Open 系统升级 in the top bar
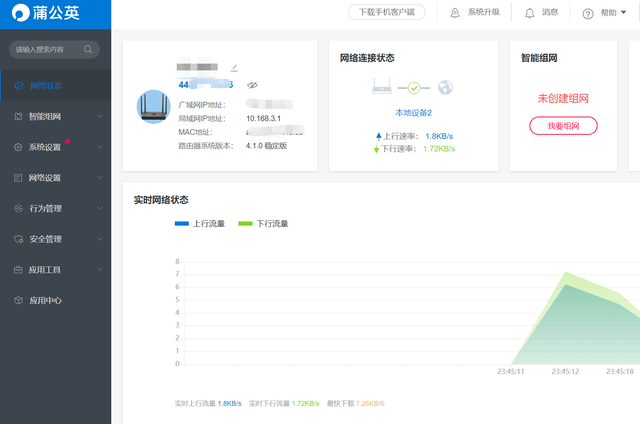Viewport: 640px width, 424px height. [484, 12]
